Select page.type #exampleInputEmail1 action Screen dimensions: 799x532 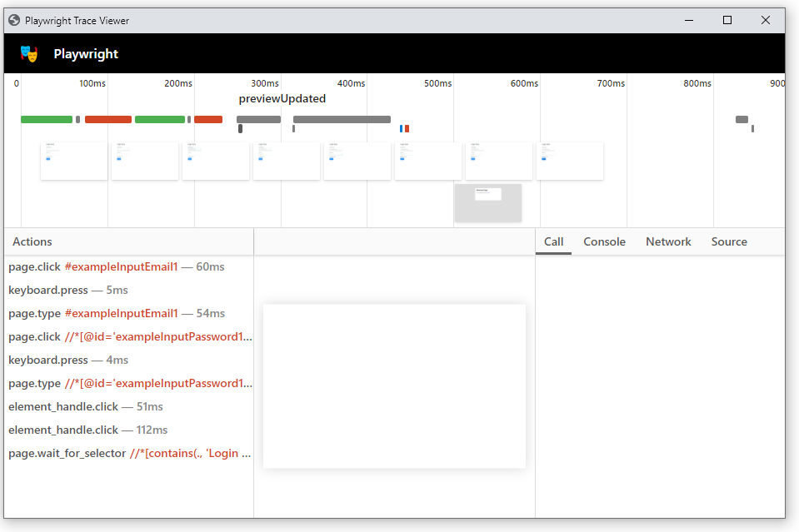pyautogui.click(x=128, y=314)
